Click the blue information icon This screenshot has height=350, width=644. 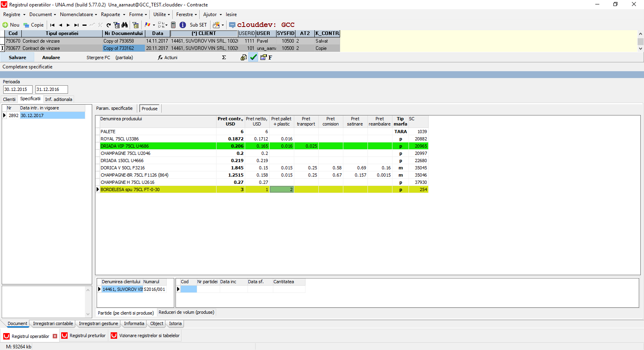(x=183, y=25)
